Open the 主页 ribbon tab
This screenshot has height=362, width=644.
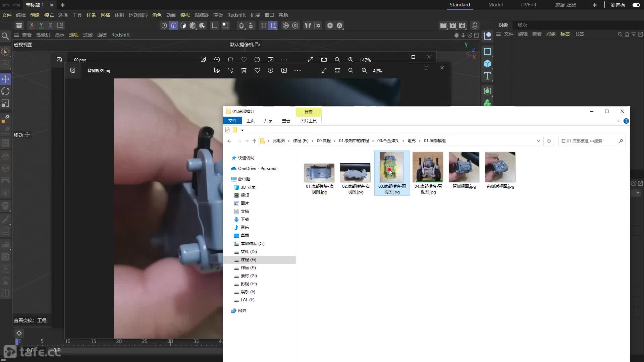coord(251,121)
